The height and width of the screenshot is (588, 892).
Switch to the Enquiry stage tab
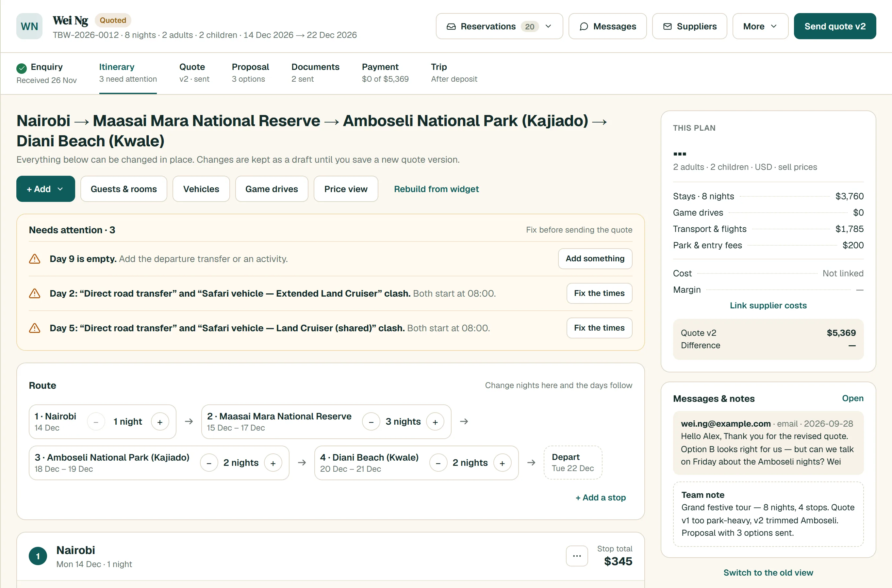(x=46, y=73)
